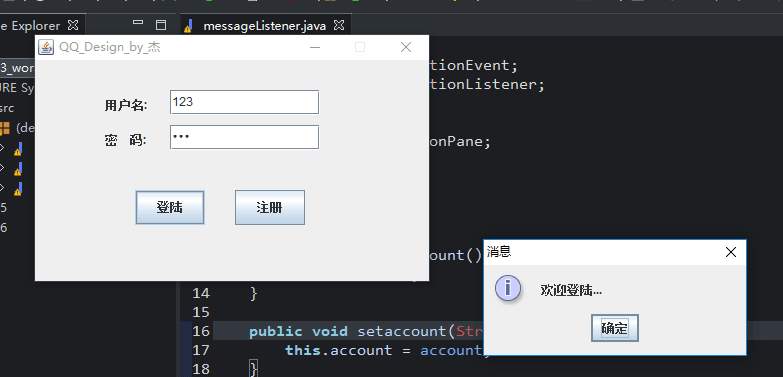Select the src folder in Explorer

(7, 108)
